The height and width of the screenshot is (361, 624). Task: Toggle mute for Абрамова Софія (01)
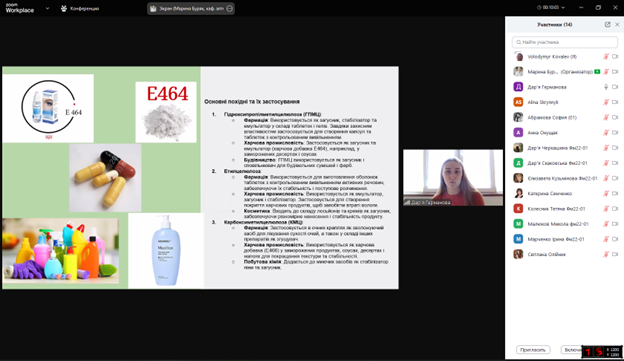point(606,117)
